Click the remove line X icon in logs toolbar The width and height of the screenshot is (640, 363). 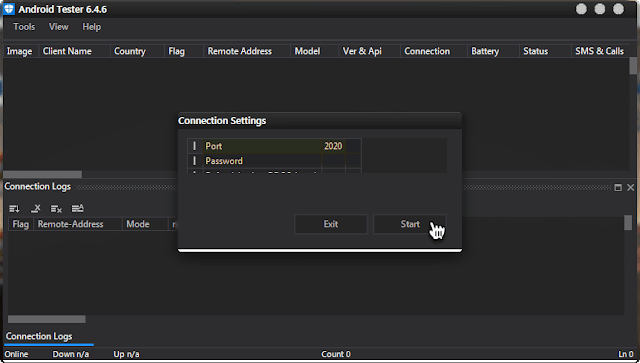(x=36, y=209)
